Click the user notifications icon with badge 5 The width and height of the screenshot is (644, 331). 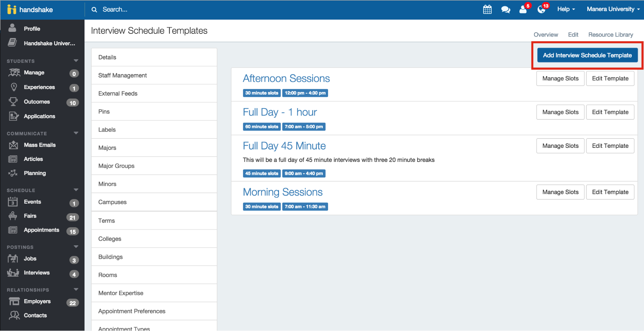(x=523, y=10)
